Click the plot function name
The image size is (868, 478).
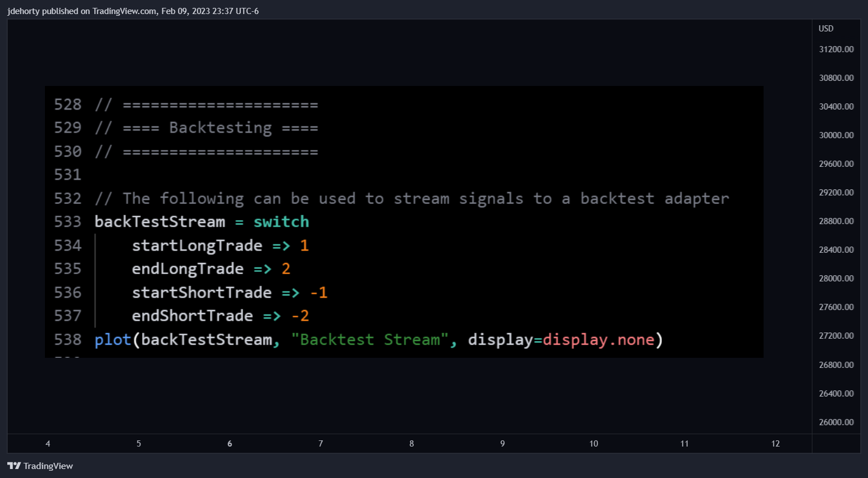[113, 340]
